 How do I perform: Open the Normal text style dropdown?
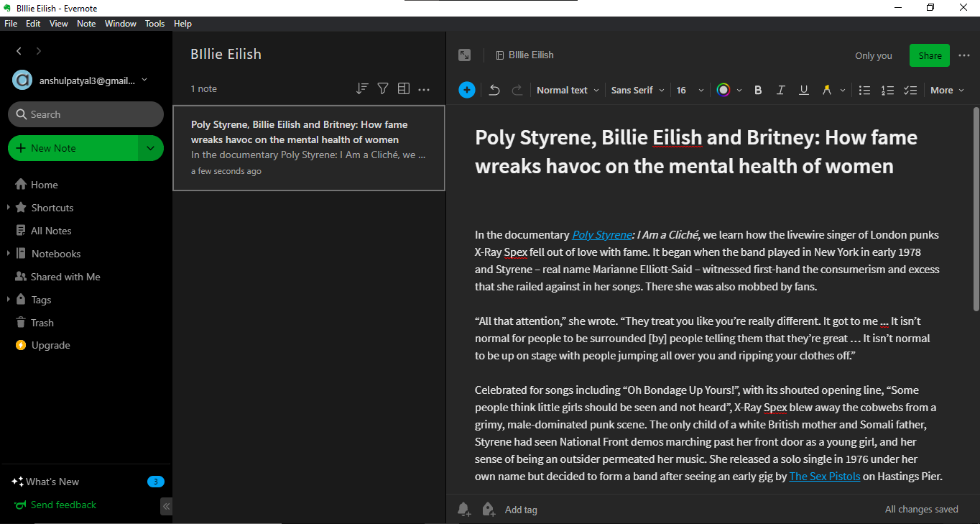[568, 90]
